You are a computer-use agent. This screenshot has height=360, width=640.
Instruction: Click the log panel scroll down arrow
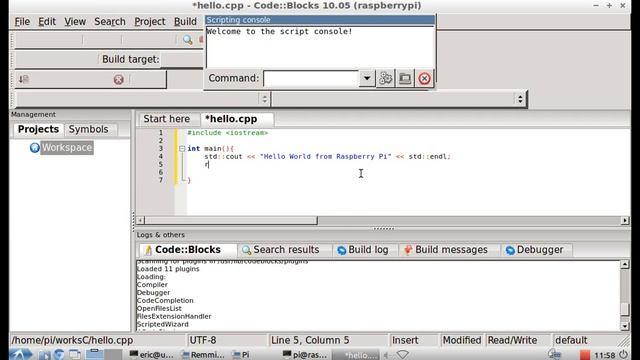click(625, 326)
